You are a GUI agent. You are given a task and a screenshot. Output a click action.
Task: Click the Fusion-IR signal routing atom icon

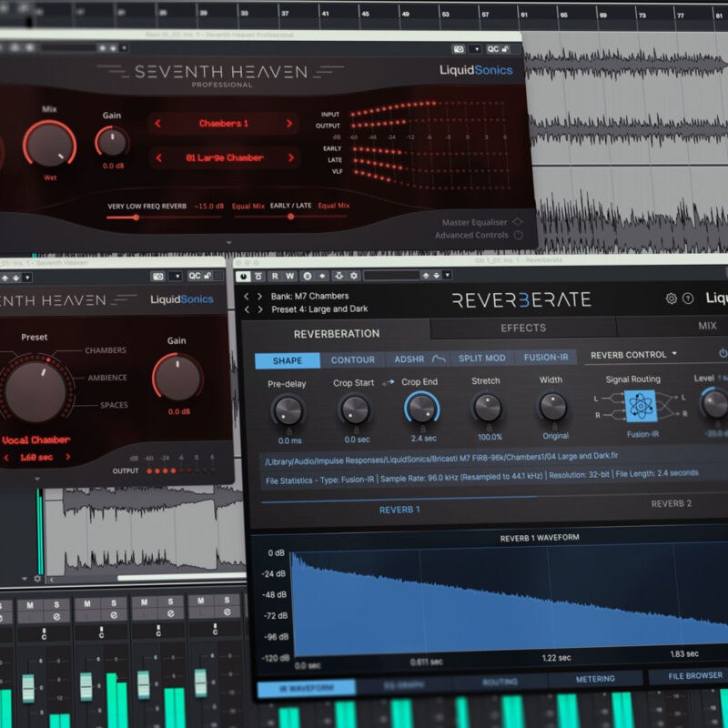pos(642,406)
